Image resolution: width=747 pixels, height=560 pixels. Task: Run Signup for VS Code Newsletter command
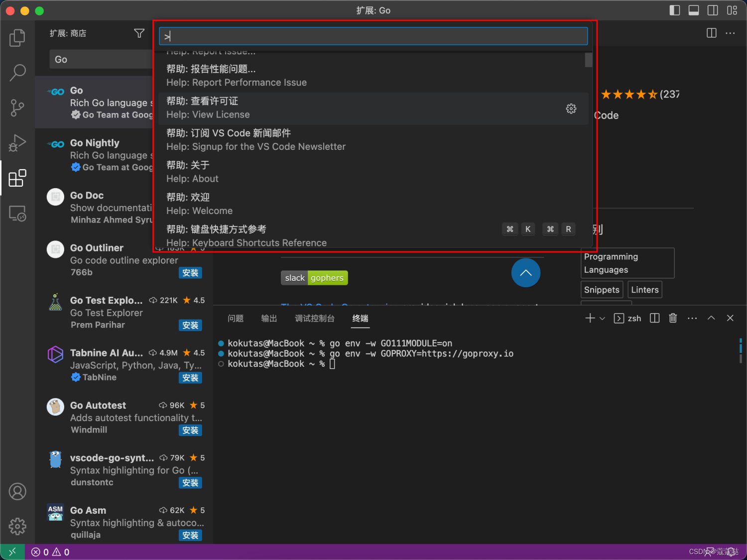[x=373, y=140]
